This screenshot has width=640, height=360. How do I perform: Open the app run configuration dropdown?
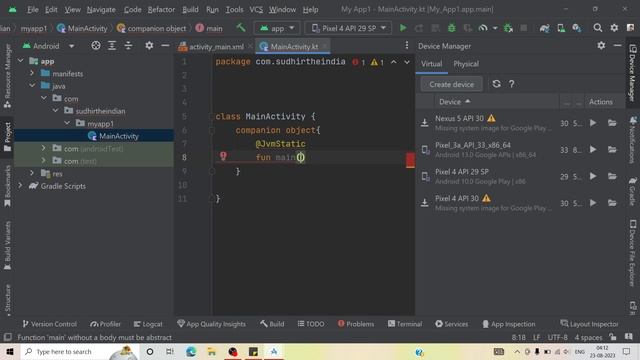(277, 28)
